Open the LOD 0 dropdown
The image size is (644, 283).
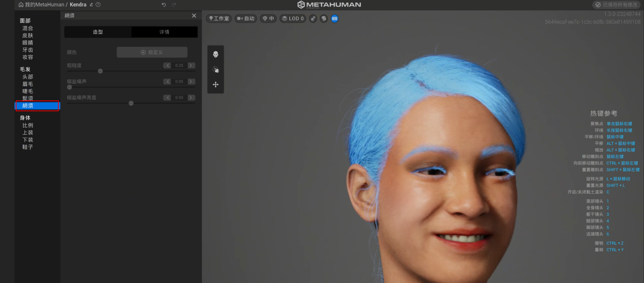[293, 19]
